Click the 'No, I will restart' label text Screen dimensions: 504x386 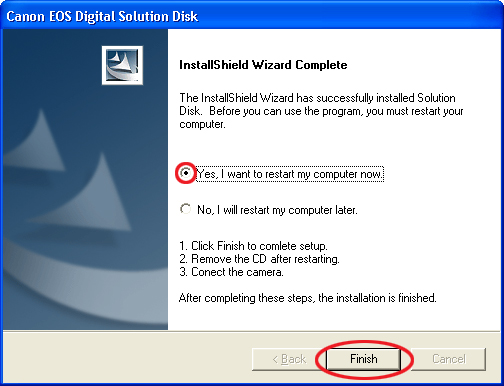tap(277, 210)
